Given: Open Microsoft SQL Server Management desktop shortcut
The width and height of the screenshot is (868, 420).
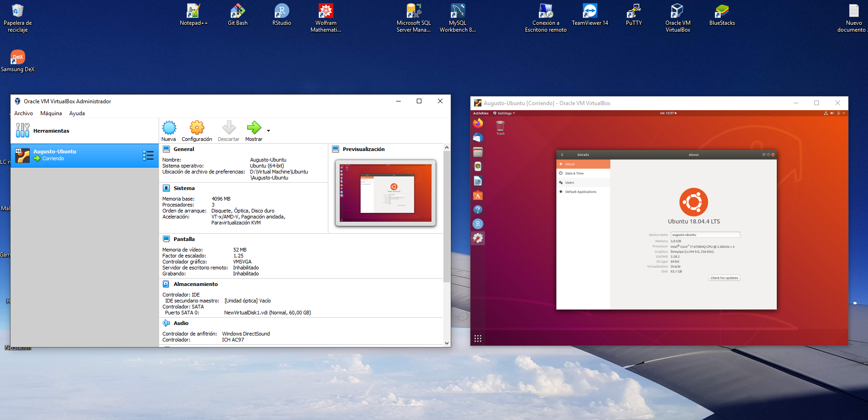Looking at the screenshot, I should 414,18.
